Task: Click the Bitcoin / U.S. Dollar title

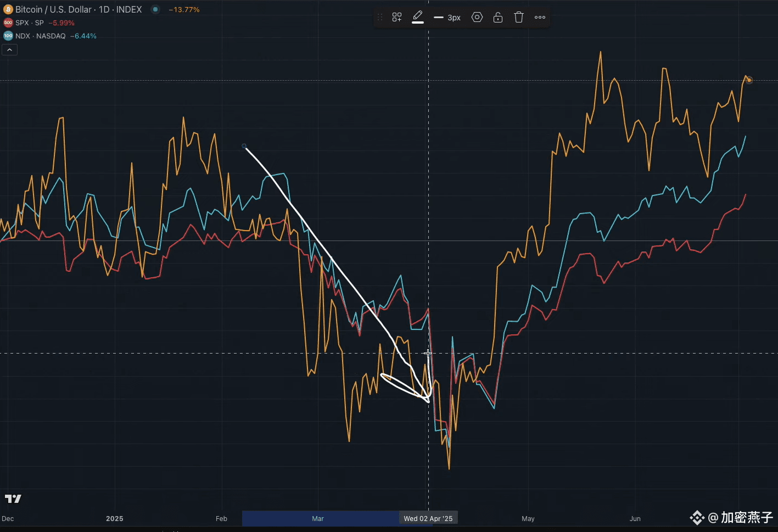Action: tap(79, 9)
